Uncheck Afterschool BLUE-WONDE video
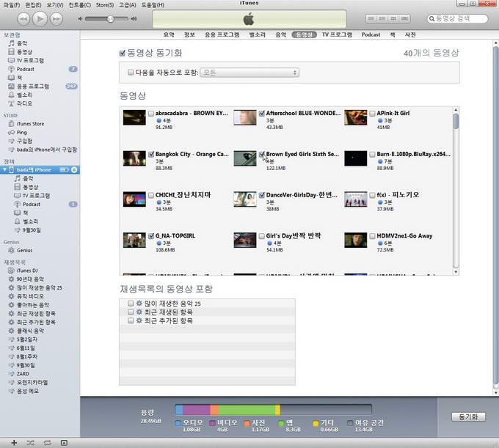The height and width of the screenshot is (448, 499). click(x=262, y=114)
